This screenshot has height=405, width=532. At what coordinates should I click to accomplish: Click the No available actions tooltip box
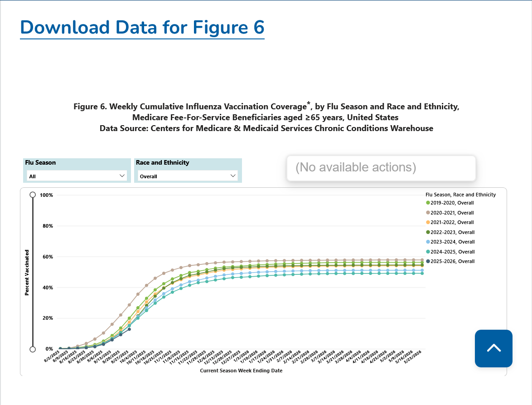tap(381, 168)
